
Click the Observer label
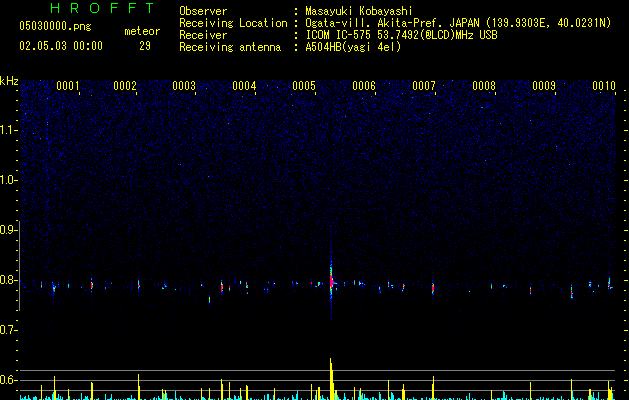(203, 11)
